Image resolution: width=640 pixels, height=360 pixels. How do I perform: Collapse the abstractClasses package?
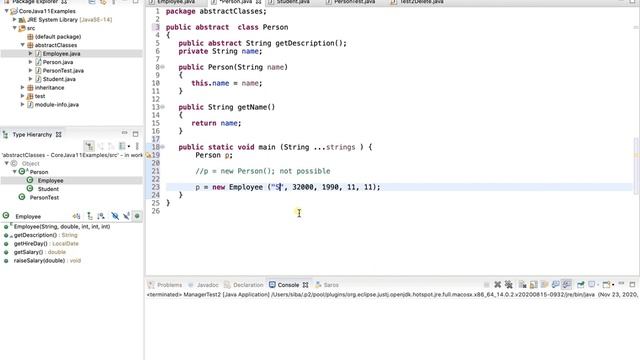point(23,45)
